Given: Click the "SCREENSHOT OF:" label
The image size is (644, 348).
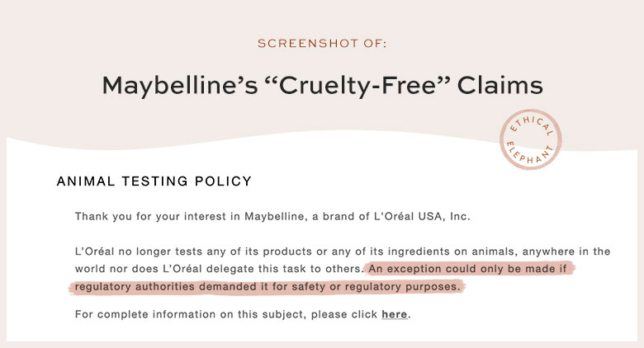Looking at the screenshot, I should (x=322, y=43).
